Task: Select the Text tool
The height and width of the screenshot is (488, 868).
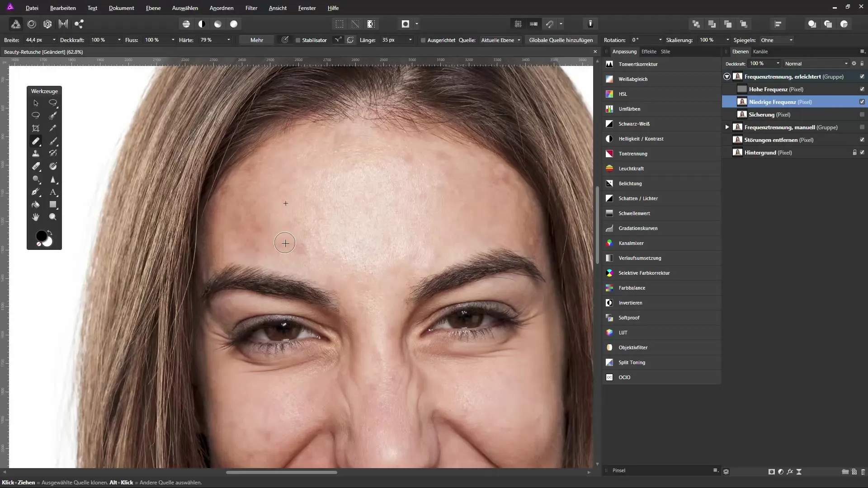Action: pos(53,192)
